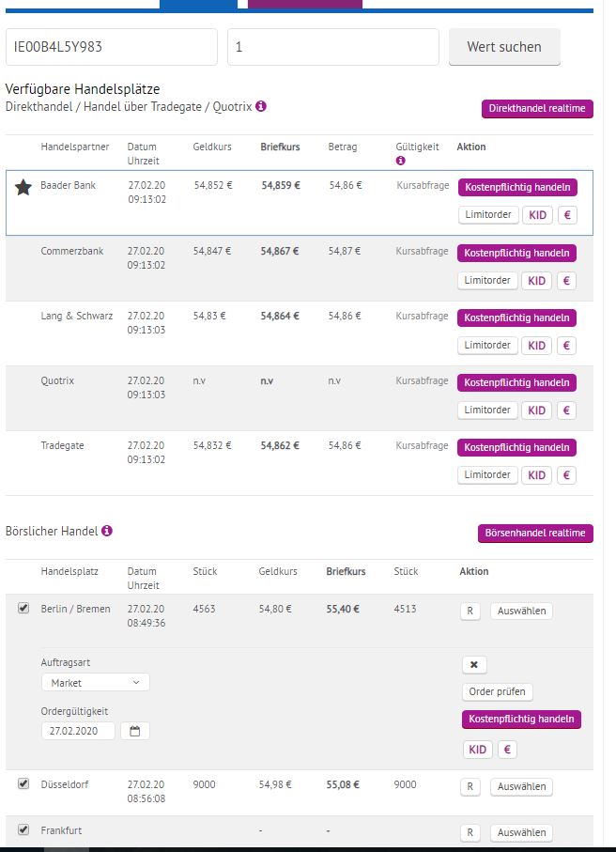Screen dimensions: 616x852
Task: Open the calendar picker for Ordergültigkeit
Action: click(134, 731)
